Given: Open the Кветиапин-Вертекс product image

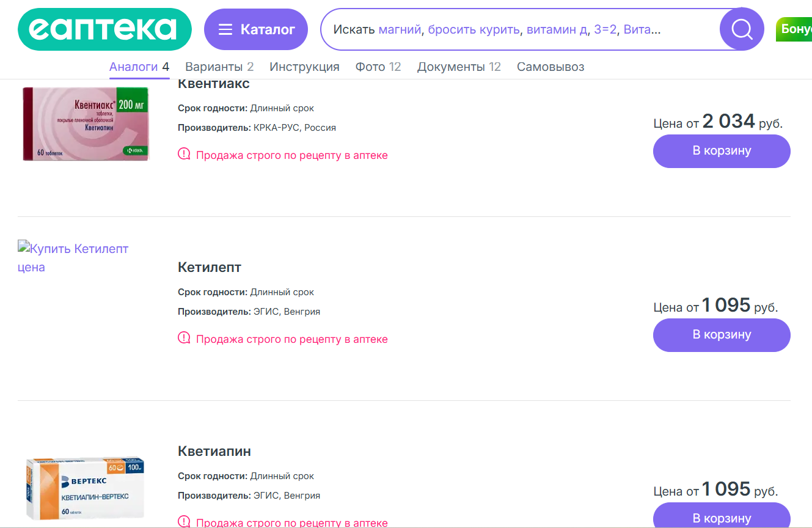Looking at the screenshot, I should (x=86, y=489).
